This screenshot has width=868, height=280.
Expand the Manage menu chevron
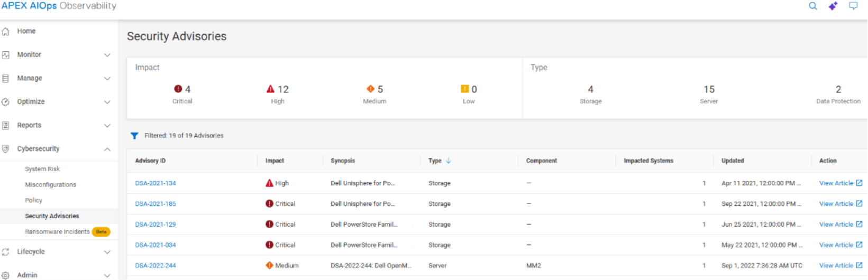(x=107, y=79)
